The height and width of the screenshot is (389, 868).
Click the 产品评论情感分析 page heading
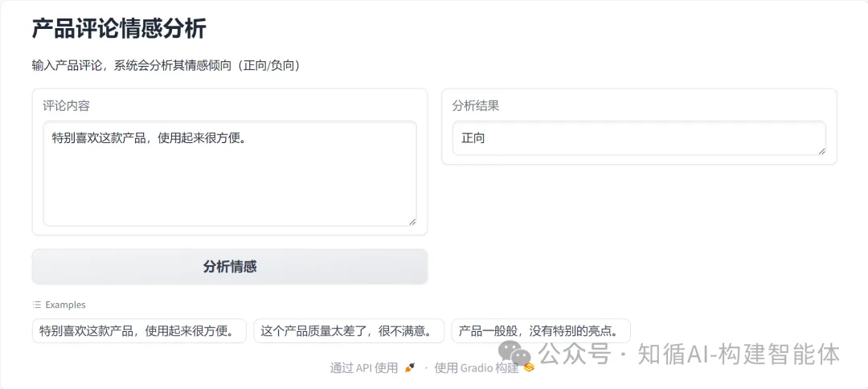tap(119, 29)
